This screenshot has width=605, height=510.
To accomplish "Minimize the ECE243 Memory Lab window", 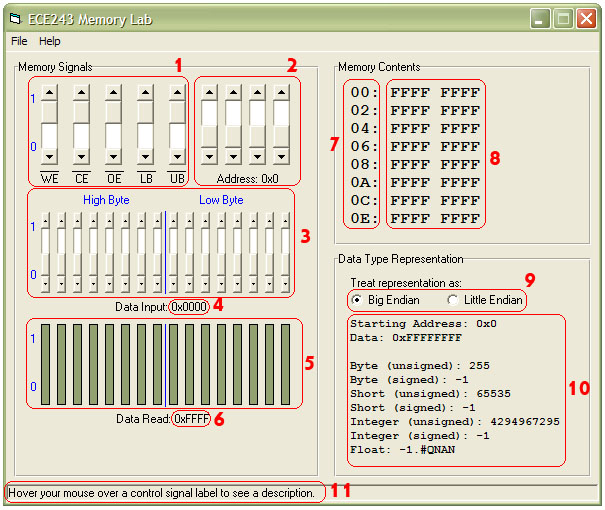I will (540, 19).
